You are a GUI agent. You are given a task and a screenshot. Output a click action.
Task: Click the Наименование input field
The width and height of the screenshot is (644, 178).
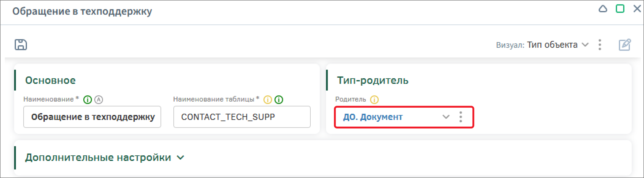click(92, 117)
